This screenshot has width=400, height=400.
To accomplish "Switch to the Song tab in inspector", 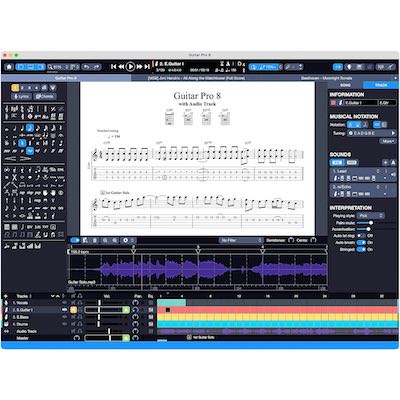I will [345, 85].
